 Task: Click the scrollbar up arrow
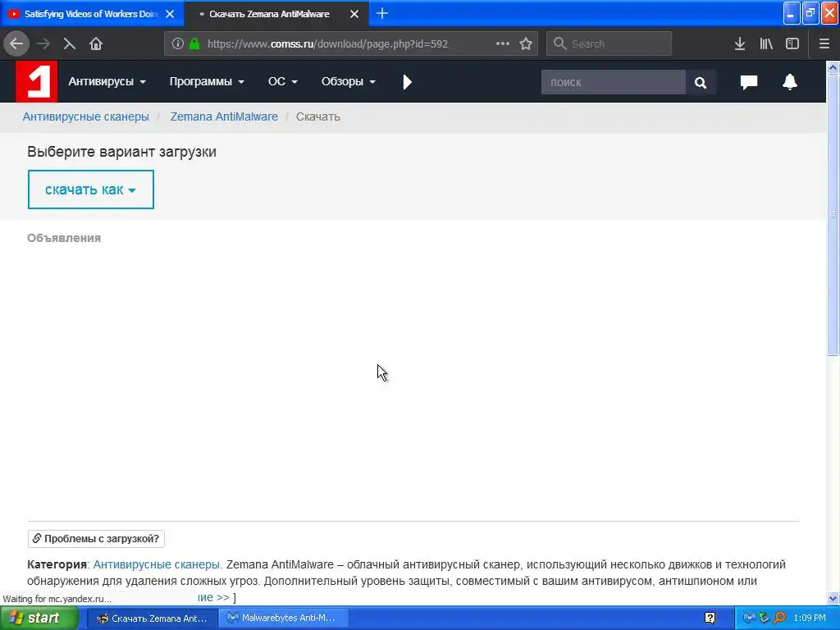[833, 67]
